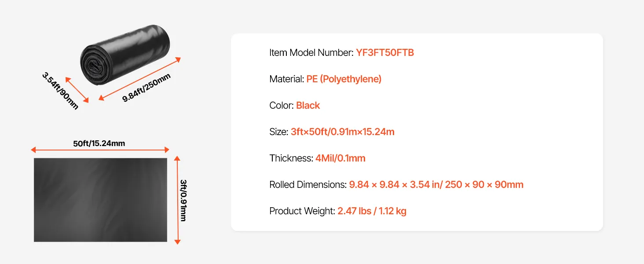
Task: Click the Black color value
Action: [308, 106]
